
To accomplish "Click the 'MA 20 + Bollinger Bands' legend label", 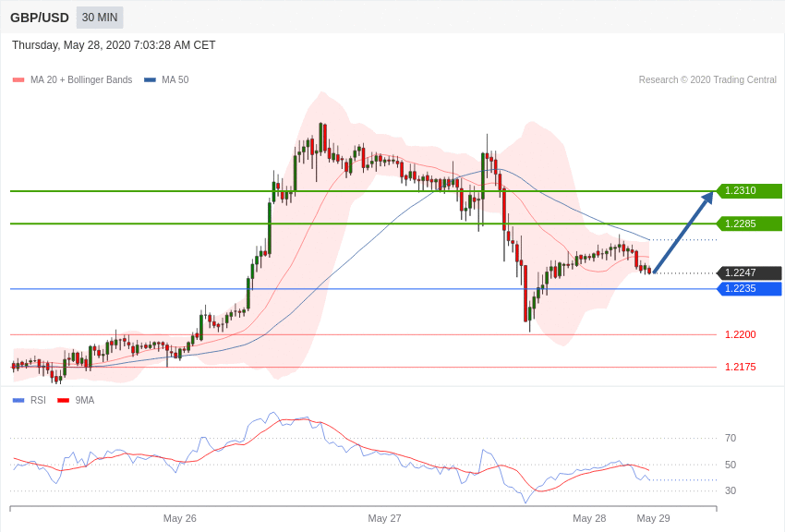I will pyautogui.click(x=81, y=79).
